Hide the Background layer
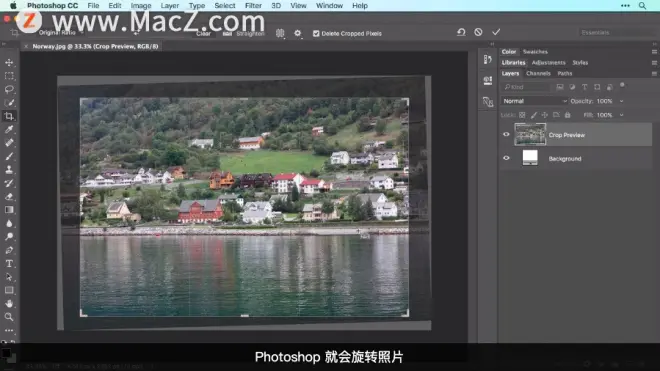660x371 pixels. [x=506, y=158]
